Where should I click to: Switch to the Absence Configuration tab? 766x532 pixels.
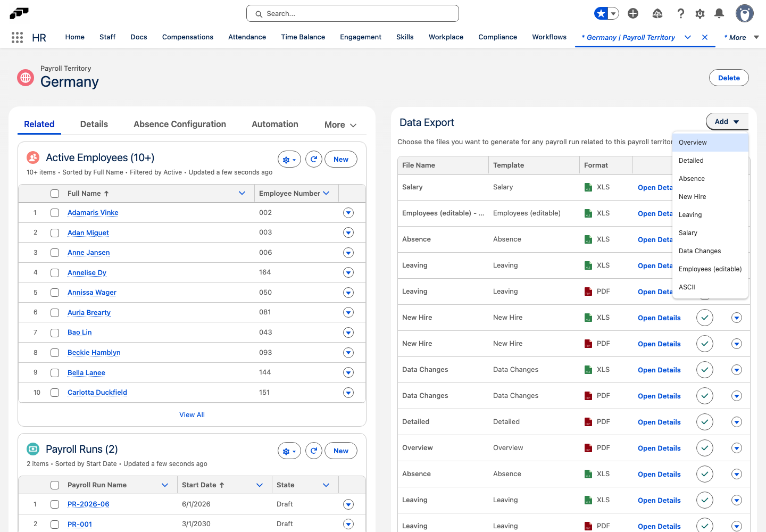(x=180, y=124)
